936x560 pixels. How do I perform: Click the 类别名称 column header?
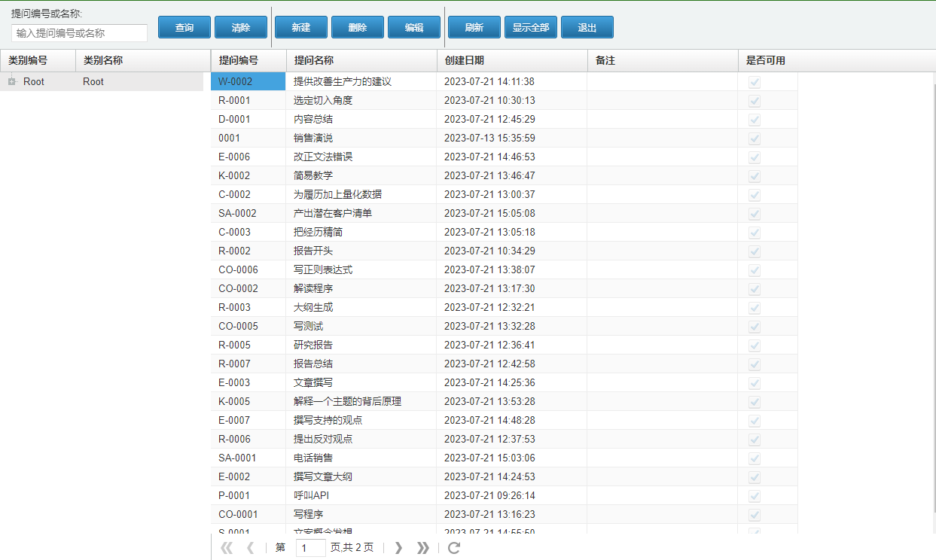143,60
